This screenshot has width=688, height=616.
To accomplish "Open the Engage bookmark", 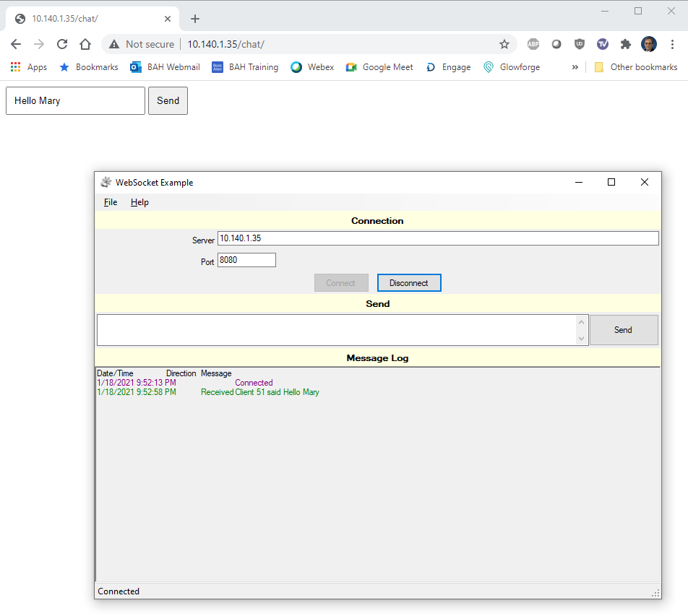I will pos(448,67).
